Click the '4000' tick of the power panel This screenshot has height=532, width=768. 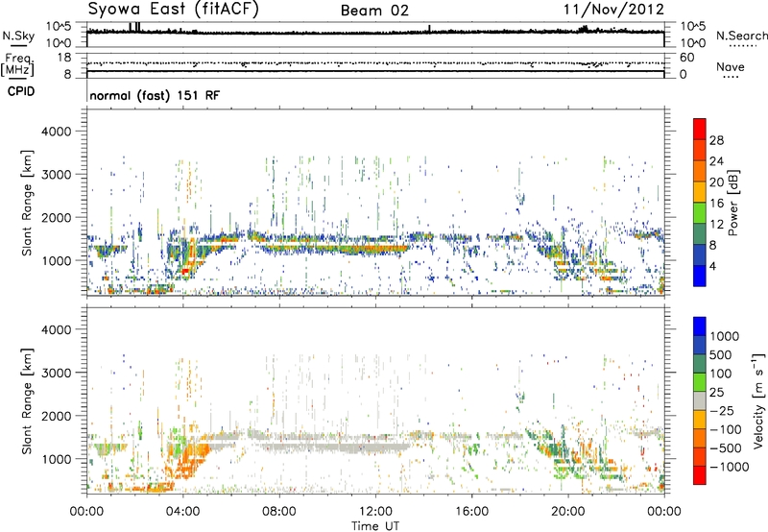[57, 132]
